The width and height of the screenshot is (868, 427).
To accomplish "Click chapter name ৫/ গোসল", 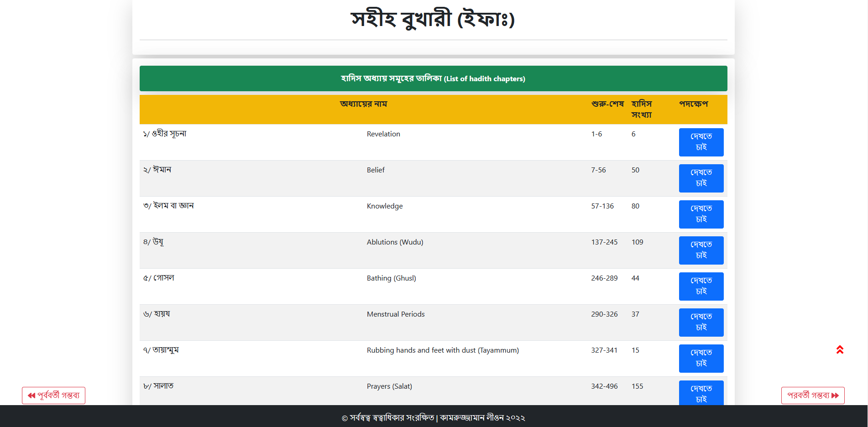I will (158, 278).
